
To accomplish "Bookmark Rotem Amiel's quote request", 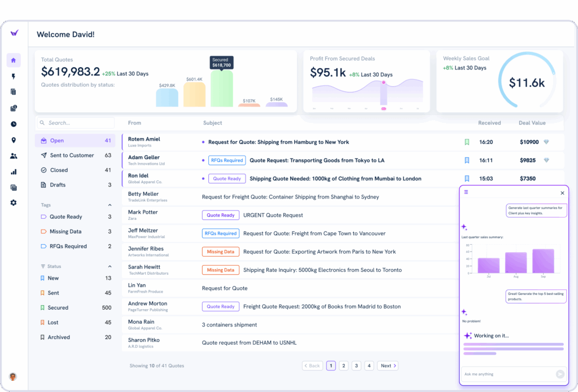I will pyautogui.click(x=467, y=142).
